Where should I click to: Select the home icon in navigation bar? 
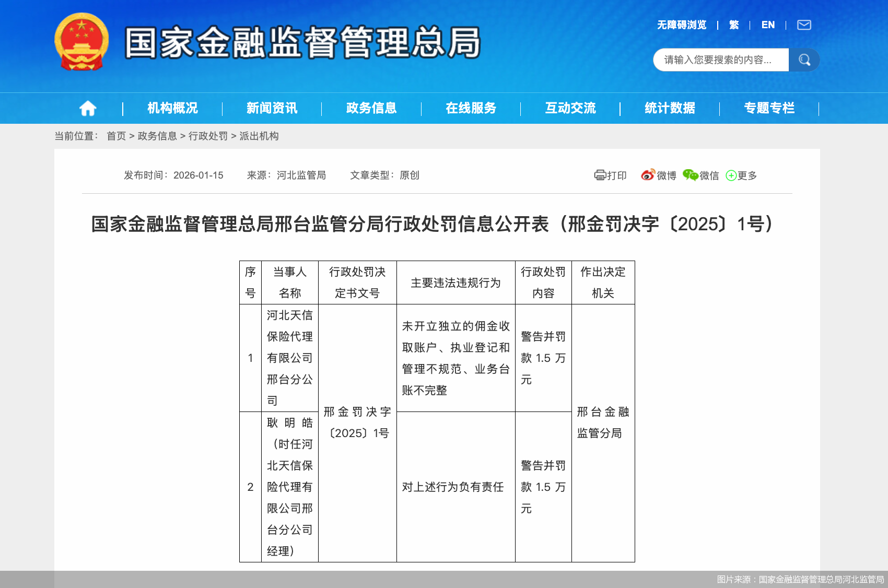pyautogui.click(x=88, y=108)
